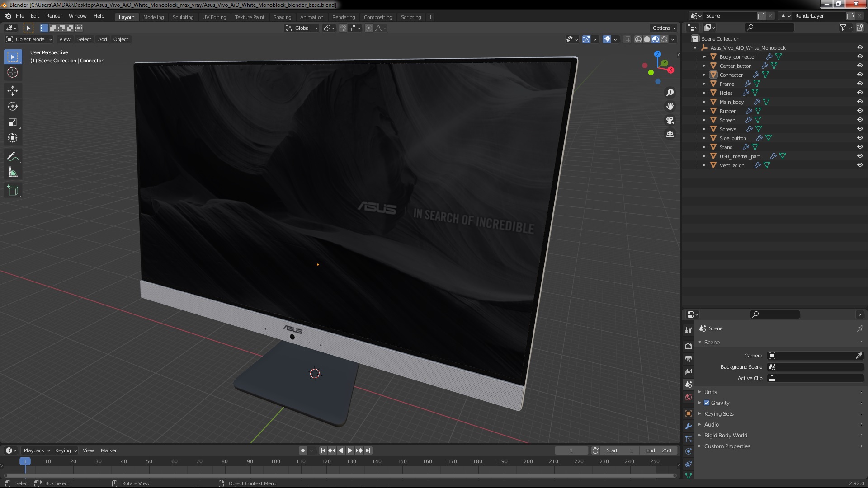The image size is (868, 488).
Task: Open the File menu
Action: tap(20, 16)
